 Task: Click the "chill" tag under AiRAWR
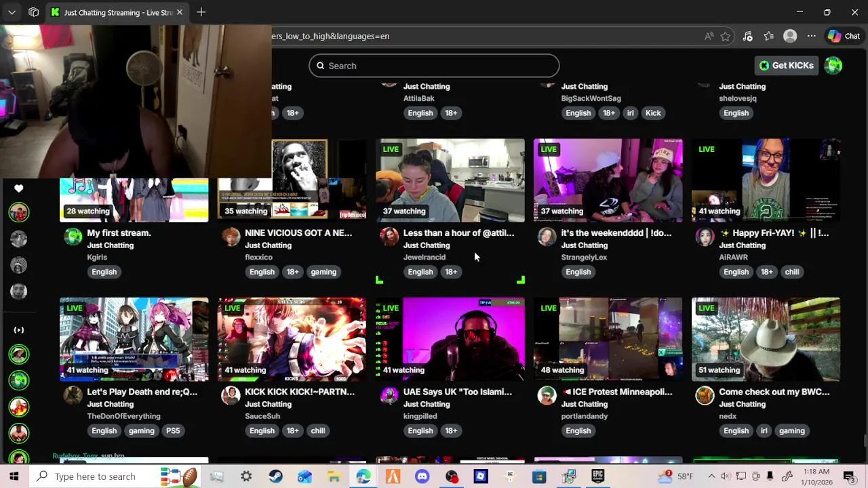[x=792, y=272]
